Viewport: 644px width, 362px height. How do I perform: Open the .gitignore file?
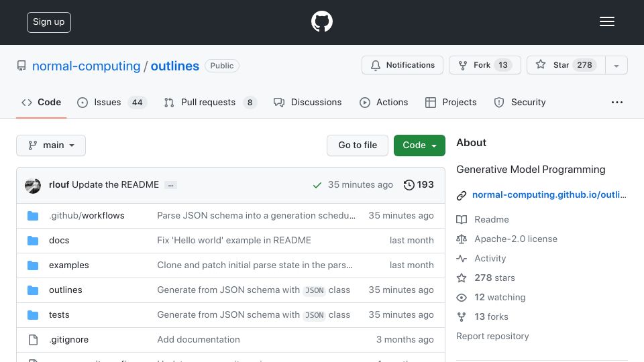pyautogui.click(x=68, y=339)
